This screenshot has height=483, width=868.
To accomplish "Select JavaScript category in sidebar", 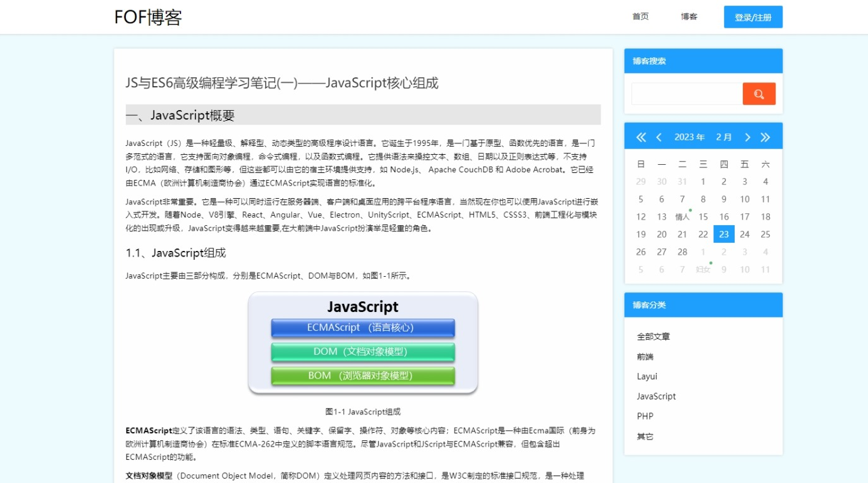I will point(656,396).
